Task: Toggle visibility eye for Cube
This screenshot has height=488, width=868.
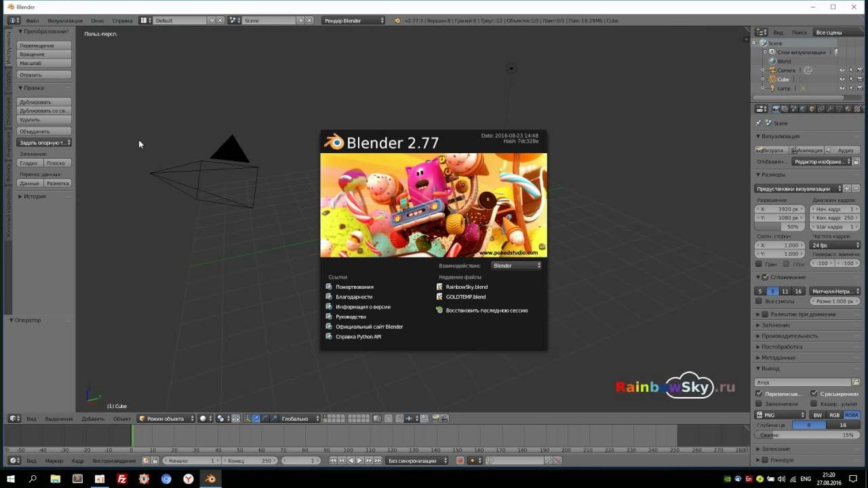Action: pyautogui.click(x=842, y=79)
